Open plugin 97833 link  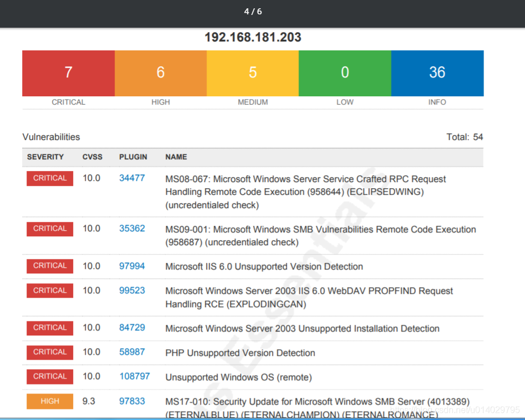coord(132,401)
